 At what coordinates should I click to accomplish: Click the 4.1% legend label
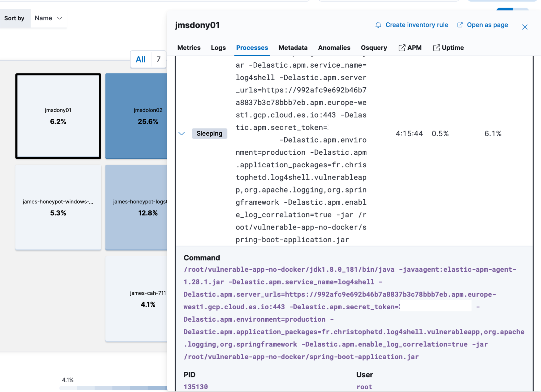click(68, 380)
